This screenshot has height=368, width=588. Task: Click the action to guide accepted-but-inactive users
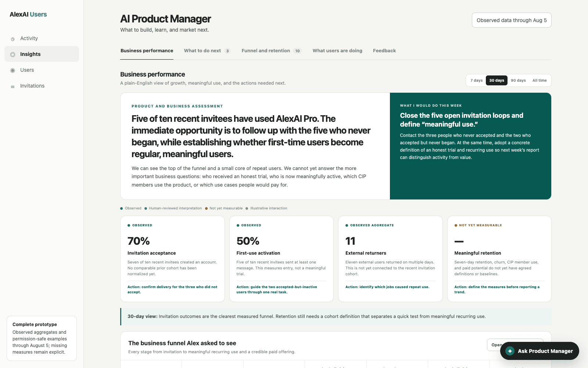(x=277, y=289)
